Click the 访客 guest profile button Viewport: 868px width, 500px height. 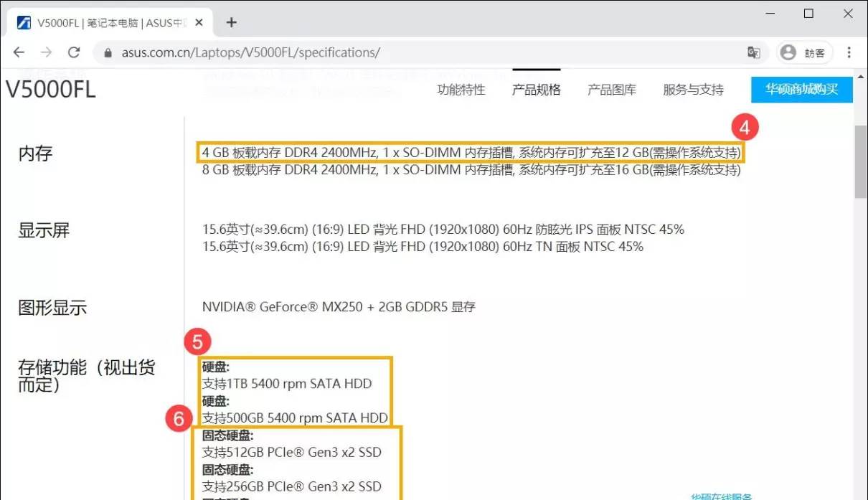(x=804, y=52)
